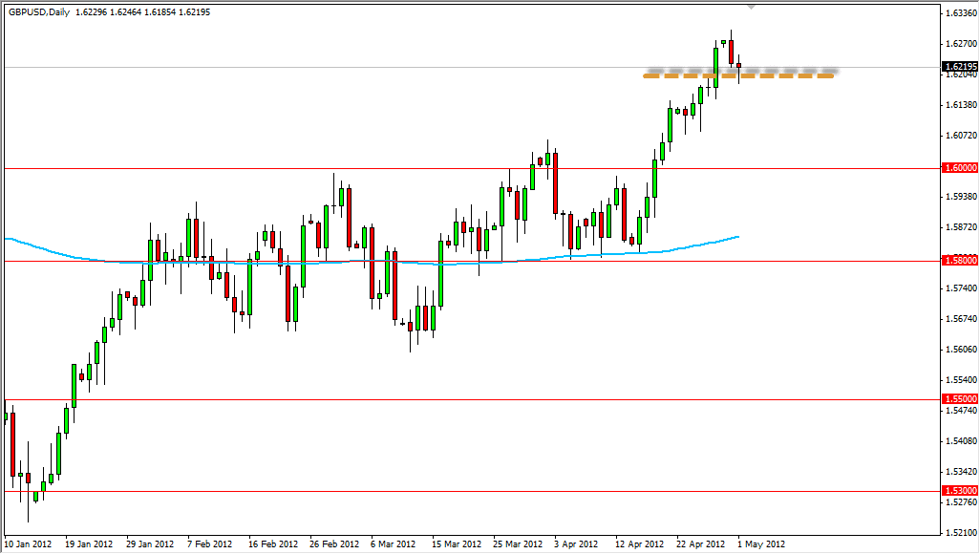Select the doji candle near 1 May 2012
Image resolution: width=980 pixels, height=554 pixels.
(738, 64)
